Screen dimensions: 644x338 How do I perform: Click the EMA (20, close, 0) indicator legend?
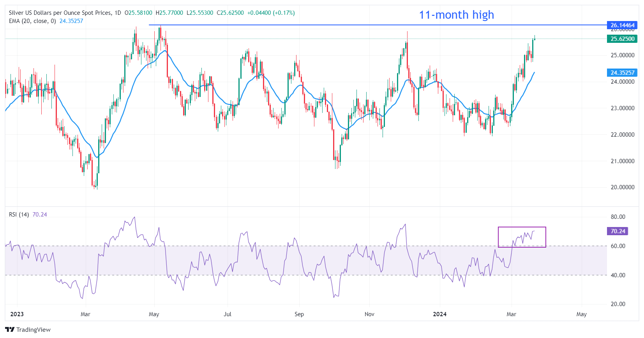point(32,21)
